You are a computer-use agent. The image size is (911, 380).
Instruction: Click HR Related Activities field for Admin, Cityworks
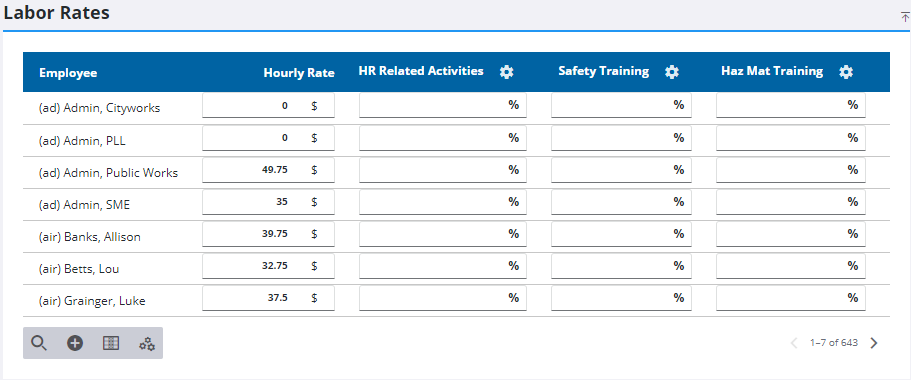[443, 105]
